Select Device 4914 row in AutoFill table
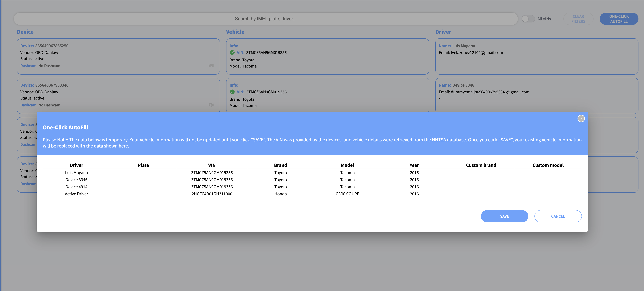 coord(312,187)
